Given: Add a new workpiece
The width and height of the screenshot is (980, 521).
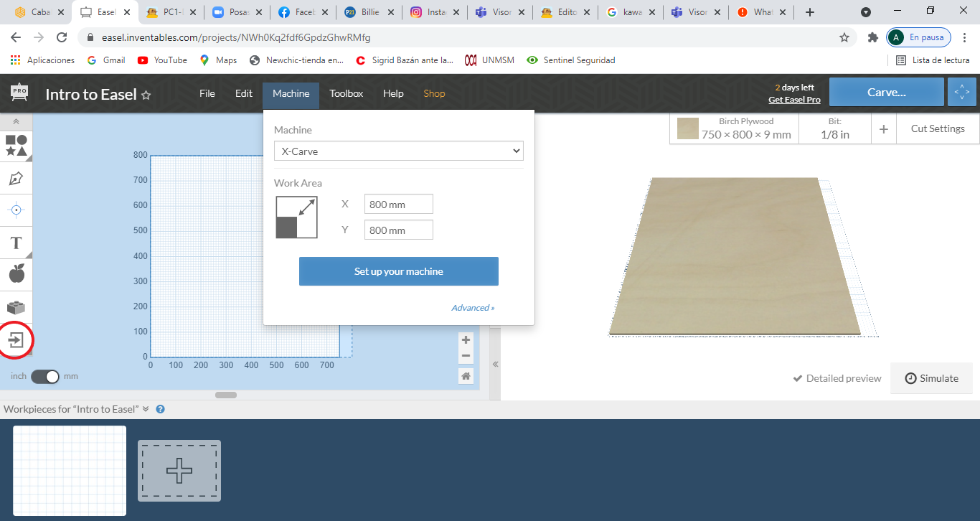Looking at the screenshot, I should pos(179,471).
